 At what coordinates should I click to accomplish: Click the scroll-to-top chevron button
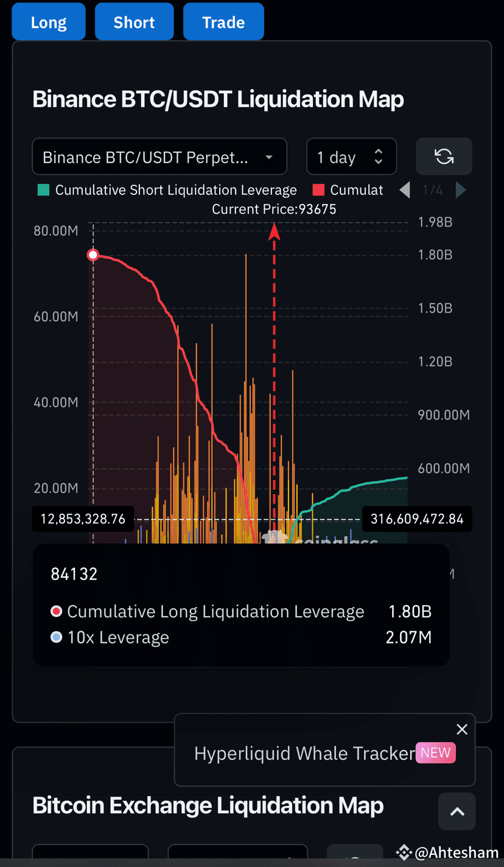(457, 811)
